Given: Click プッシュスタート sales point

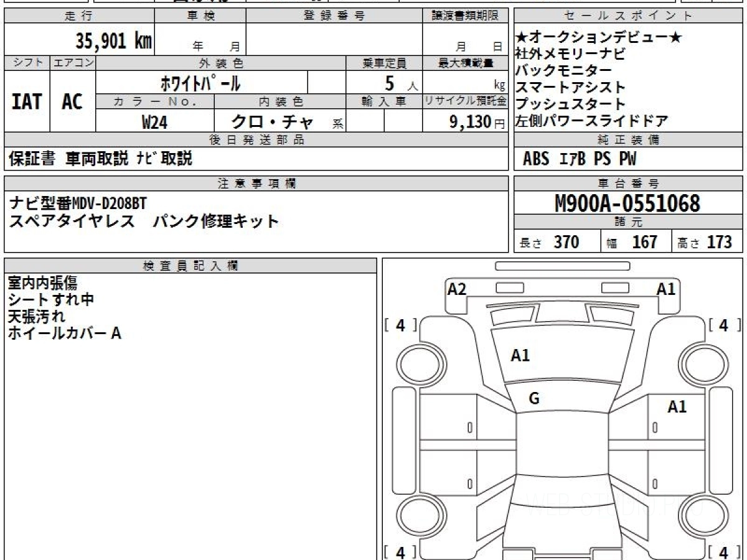Looking at the screenshot, I should [571, 104].
